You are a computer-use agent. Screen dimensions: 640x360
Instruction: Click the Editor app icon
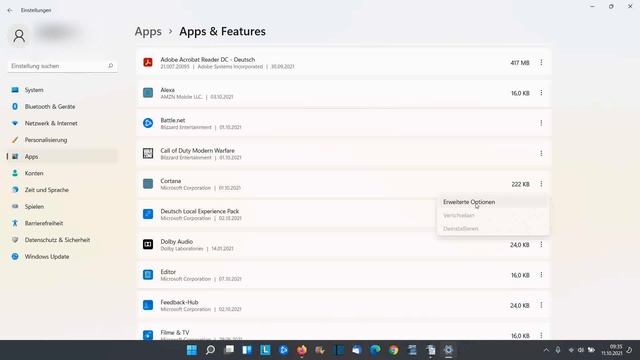[148, 275]
